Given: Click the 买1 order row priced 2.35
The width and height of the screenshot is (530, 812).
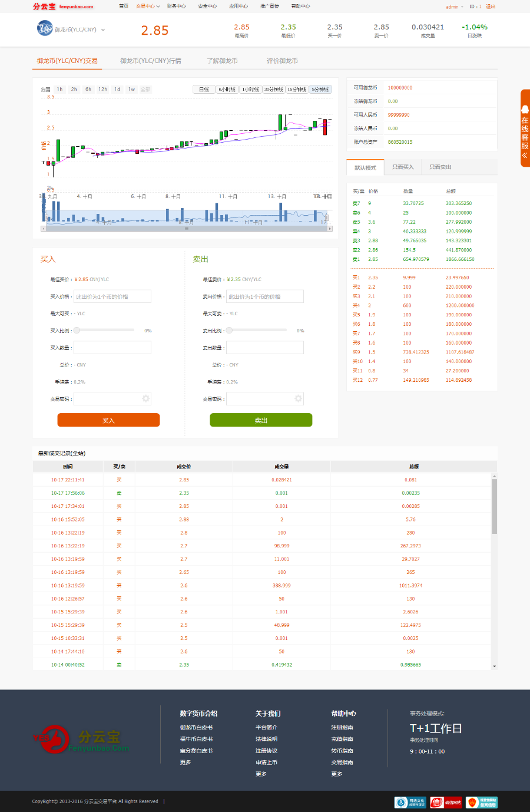Looking at the screenshot, I should (x=422, y=278).
